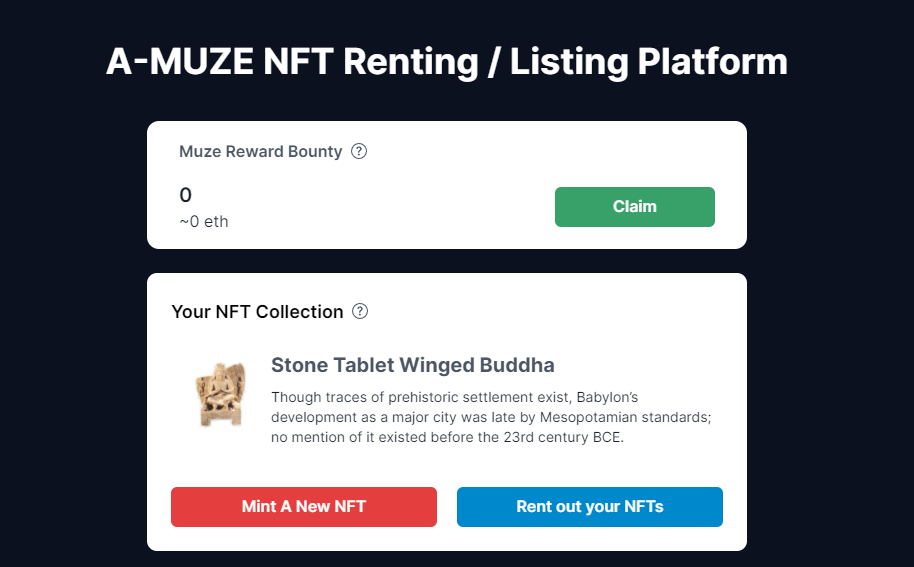The image size is (914, 567).
Task: Click the word A-MUZE in the page heading
Action: (180, 62)
